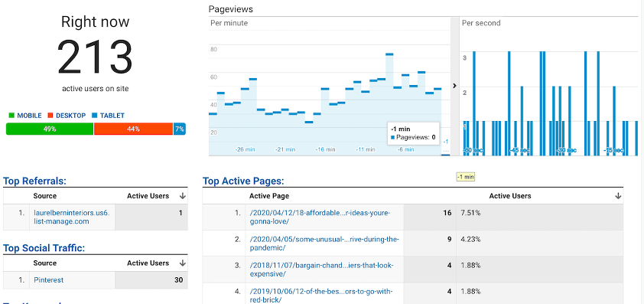The image size is (644, 304).
Task: Open the Pinterest social source link
Action: 49,280
